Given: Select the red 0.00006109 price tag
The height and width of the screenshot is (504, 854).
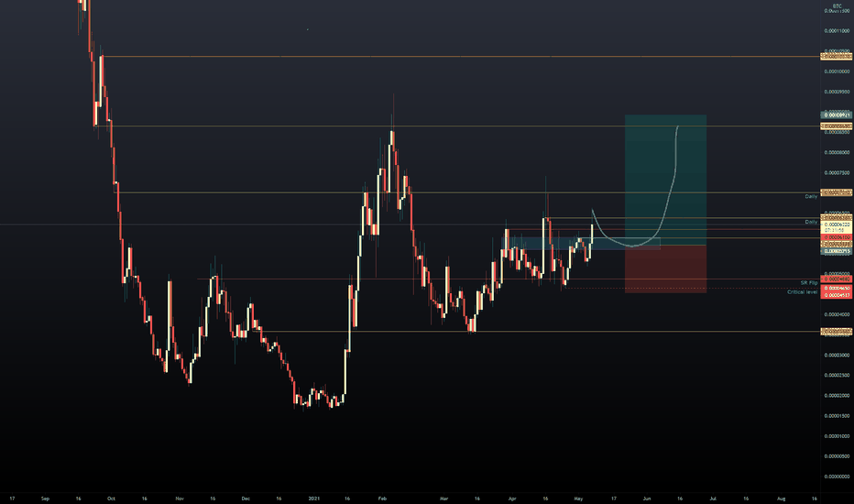Looking at the screenshot, I should 836,237.
